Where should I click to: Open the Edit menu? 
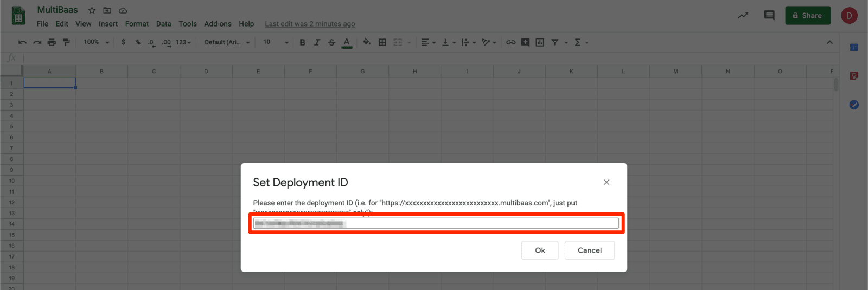click(62, 24)
